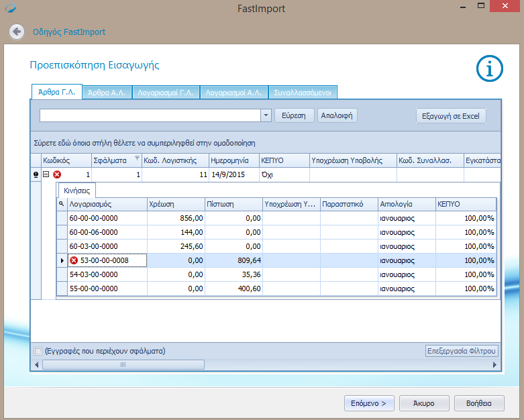524x420 pixels.
Task: Select the 55-00-00-0000 account row
Action: (276, 288)
